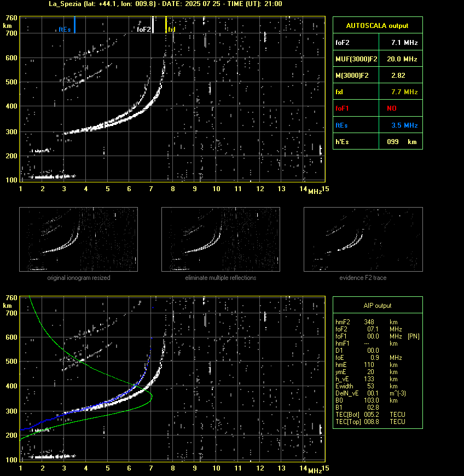Click the MUF(3000)F2 row label
464x476 pixels.
pyautogui.click(x=356, y=59)
